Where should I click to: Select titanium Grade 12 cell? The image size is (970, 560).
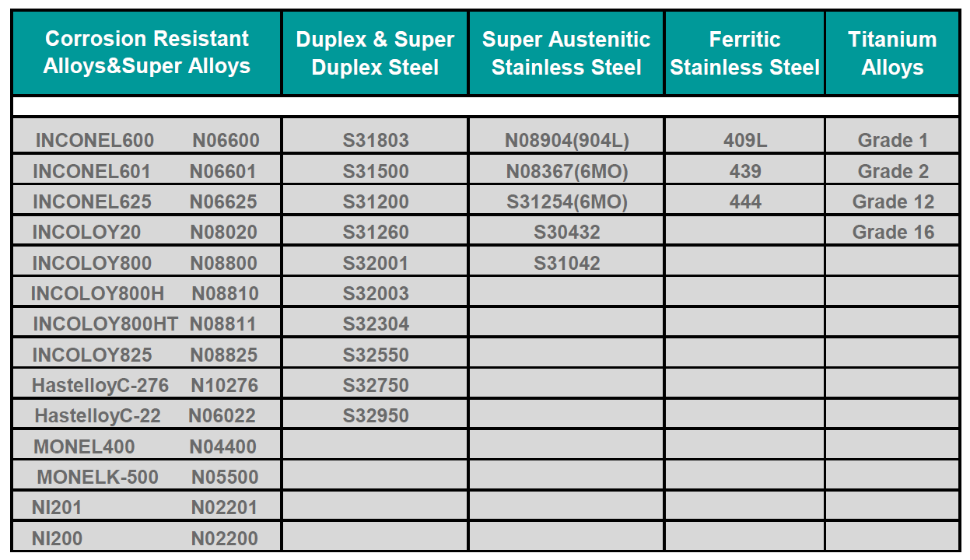(892, 202)
